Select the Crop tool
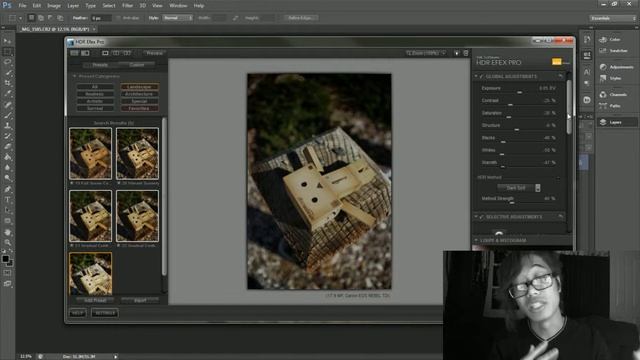This screenshot has width=640, height=360. (x=7, y=83)
